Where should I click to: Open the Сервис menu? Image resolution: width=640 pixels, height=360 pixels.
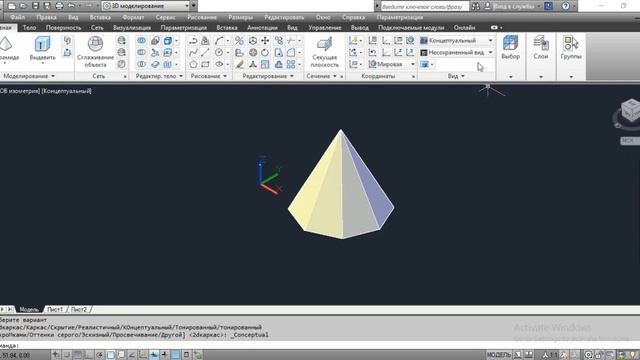165,17
